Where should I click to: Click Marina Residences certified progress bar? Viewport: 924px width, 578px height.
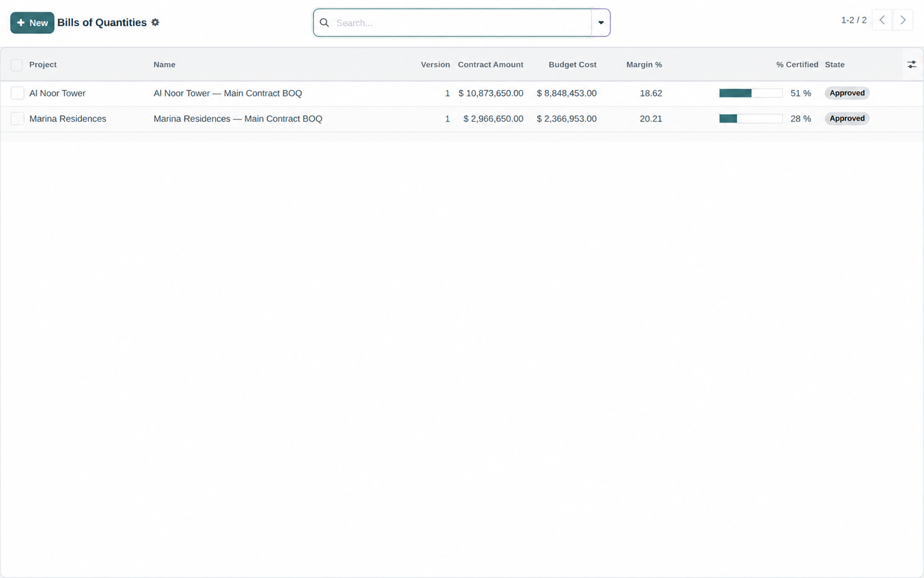[x=751, y=119]
